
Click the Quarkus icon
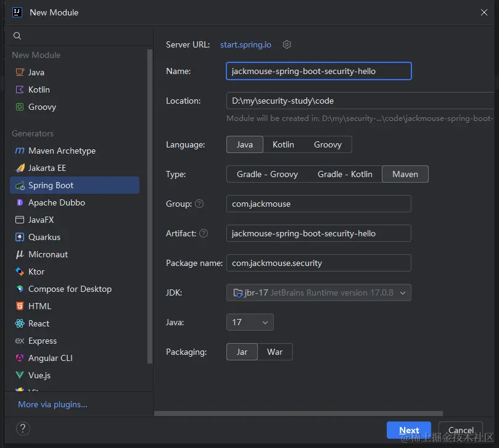pyautogui.click(x=20, y=237)
